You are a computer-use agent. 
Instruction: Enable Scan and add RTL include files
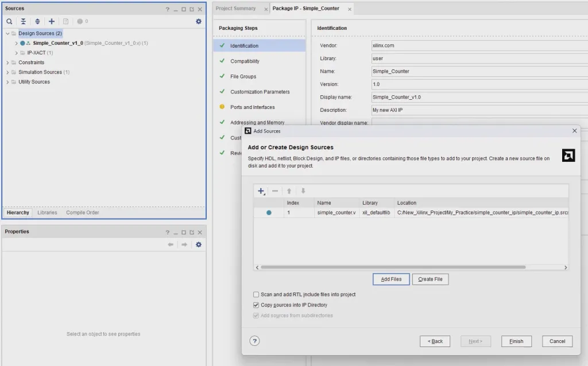click(x=256, y=294)
